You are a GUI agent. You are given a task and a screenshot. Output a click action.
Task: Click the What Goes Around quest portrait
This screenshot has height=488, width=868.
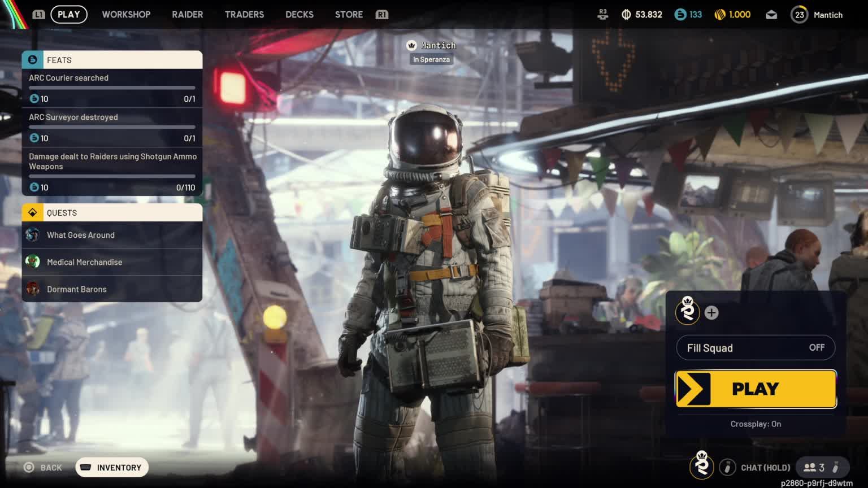click(33, 235)
